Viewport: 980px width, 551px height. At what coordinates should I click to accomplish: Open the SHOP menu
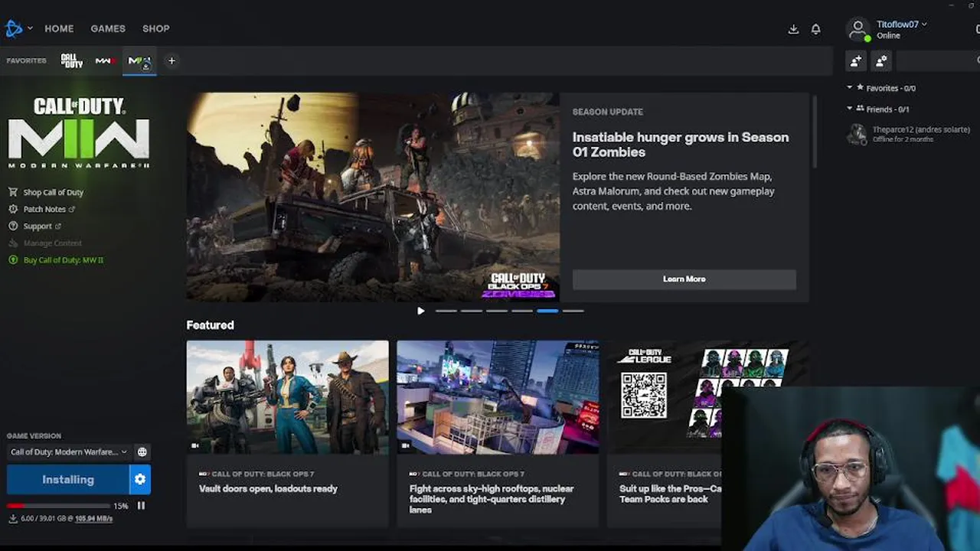click(x=156, y=28)
